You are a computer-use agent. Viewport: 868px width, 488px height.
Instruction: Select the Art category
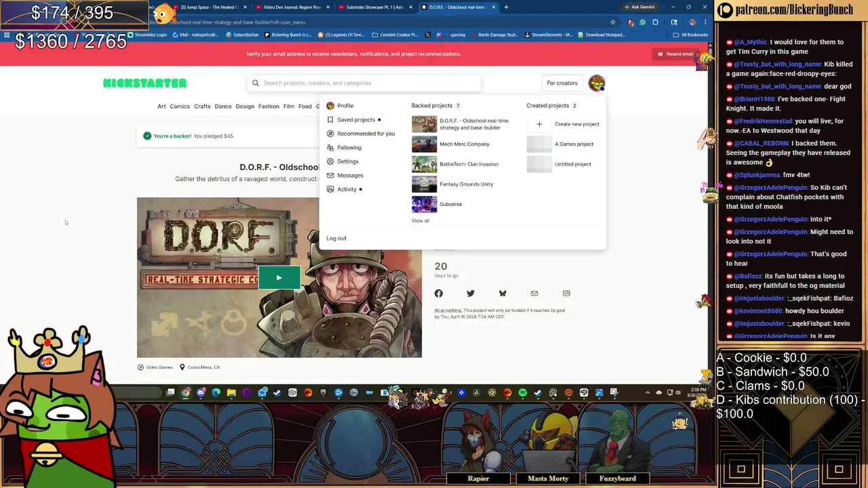coord(161,106)
